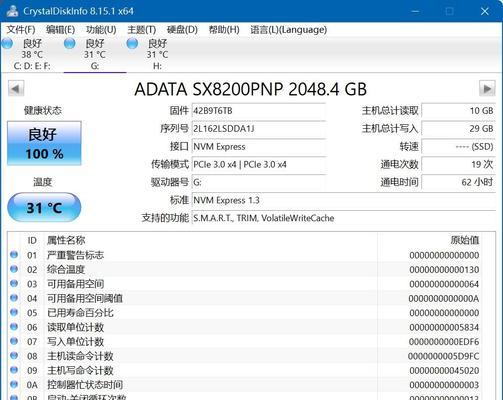Click status orb for disk H:
Screen dimensions: 503x400
(x=132, y=43)
